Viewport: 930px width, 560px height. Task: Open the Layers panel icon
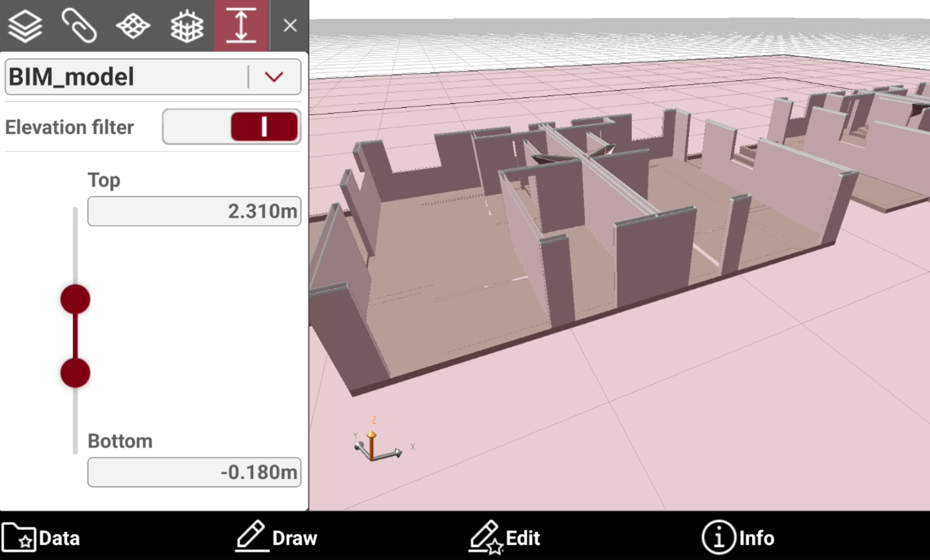[x=25, y=26]
